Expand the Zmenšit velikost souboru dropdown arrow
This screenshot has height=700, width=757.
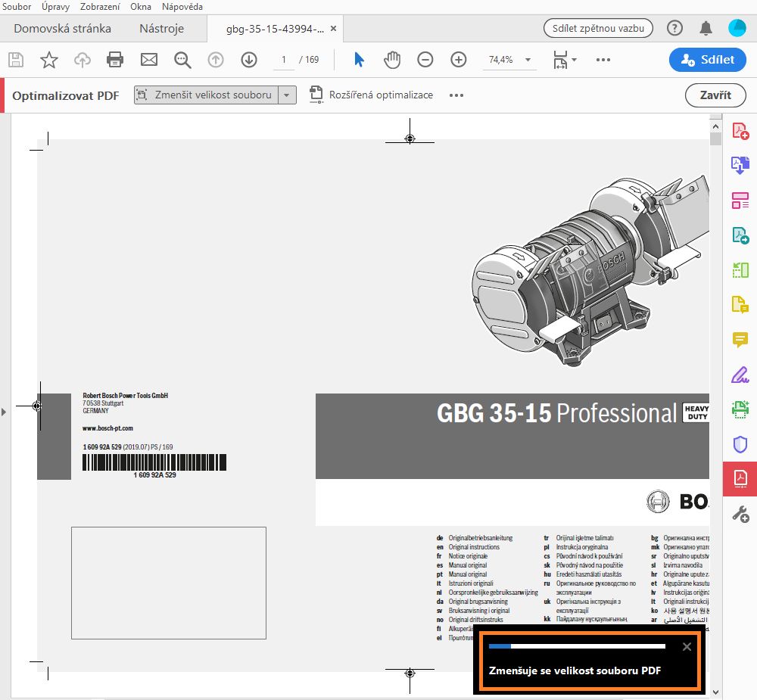pos(287,95)
